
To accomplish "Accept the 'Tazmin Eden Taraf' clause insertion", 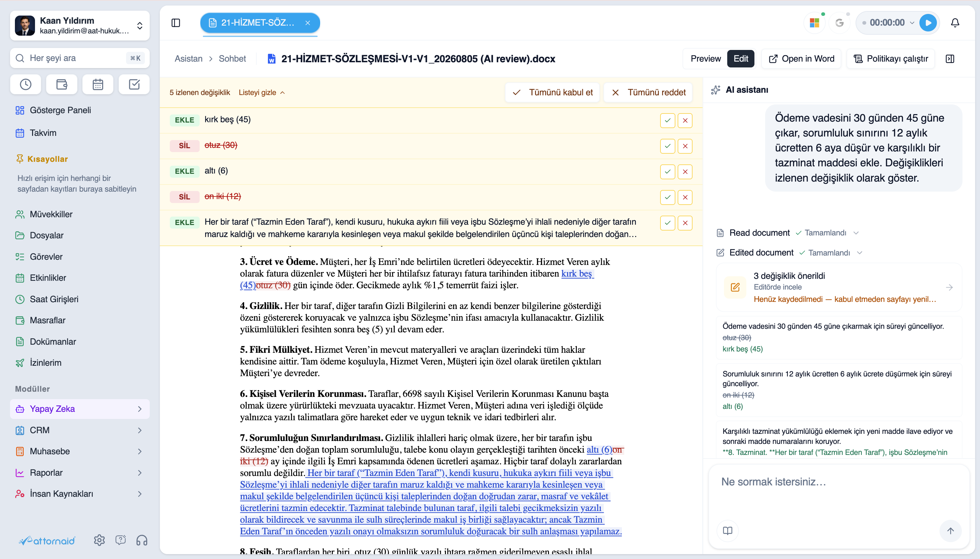I will click(668, 223).
